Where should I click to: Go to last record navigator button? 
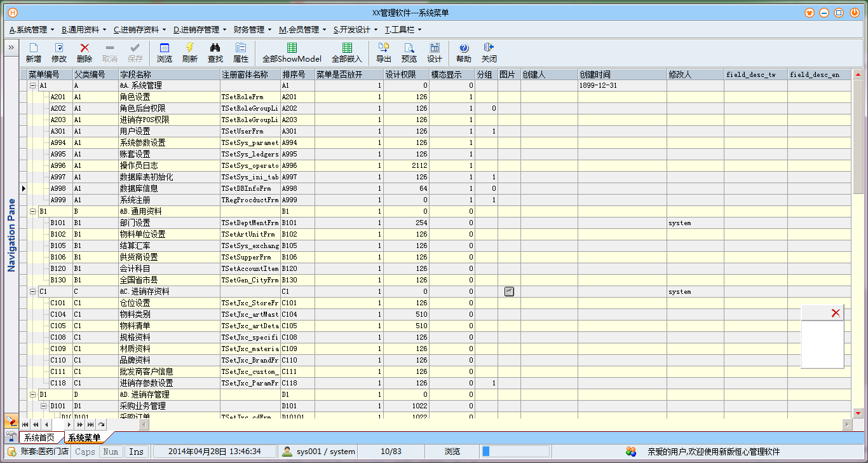click(x=91, y=424)
